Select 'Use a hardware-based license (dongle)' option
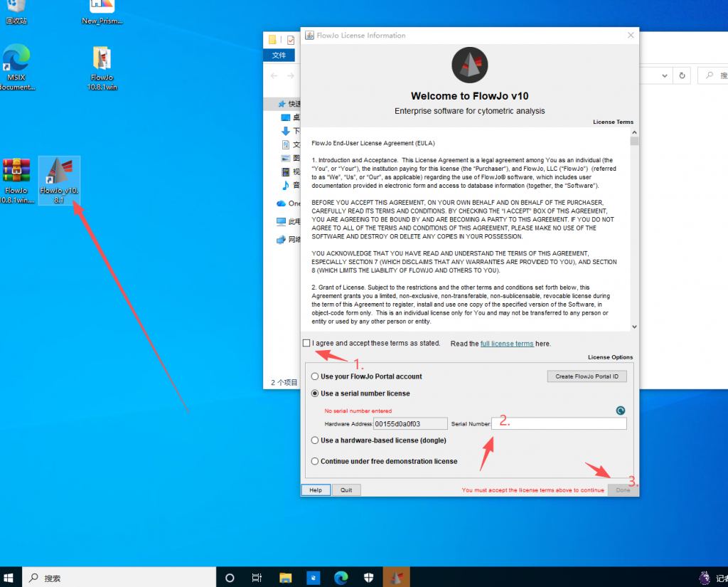The image size is (728, 587). coord(315,440)
